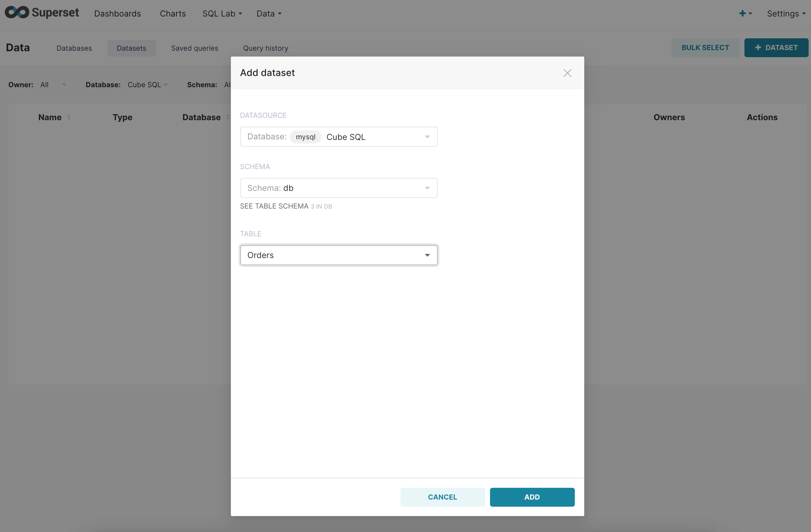
Task: Click the Table dropdown arrow beside Orders
Action: [x=427, y=255]
